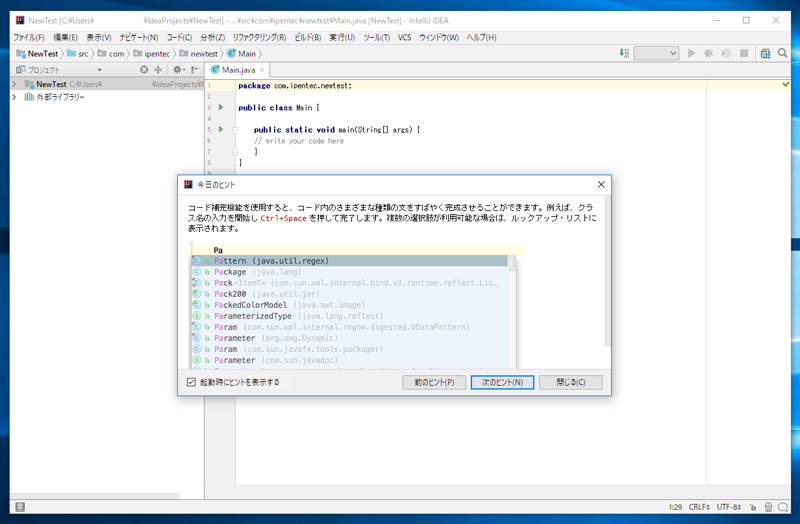Click the inspector Hector icon in status bar
The height and width of the screenshot is (524, 800).
tap(768, 507)
